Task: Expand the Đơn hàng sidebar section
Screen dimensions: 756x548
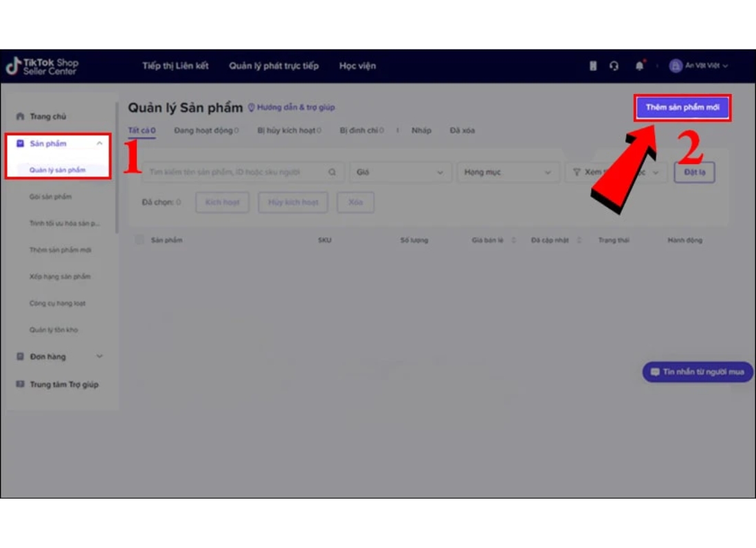Action: coord(100,356)
